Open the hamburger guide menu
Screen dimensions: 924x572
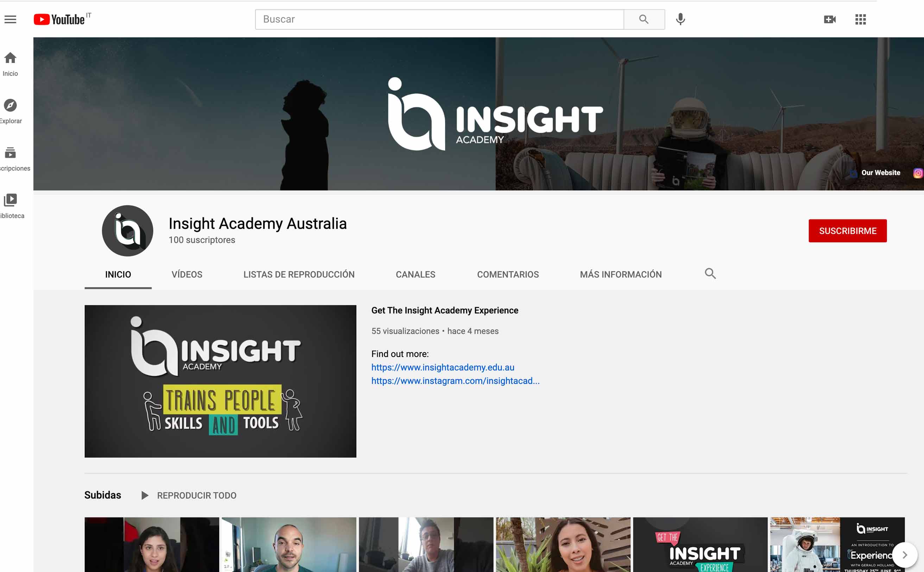click(10, 19)
